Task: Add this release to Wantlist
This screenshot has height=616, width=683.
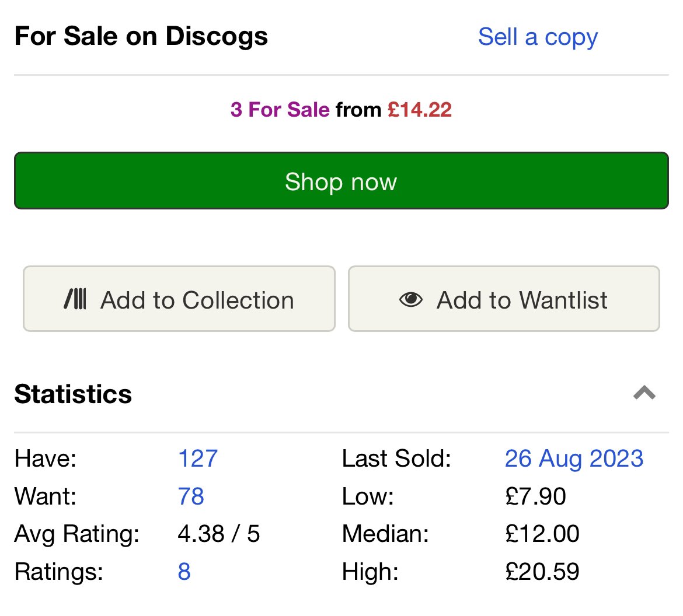Action: pyautogui.click(x=504, y=299)
